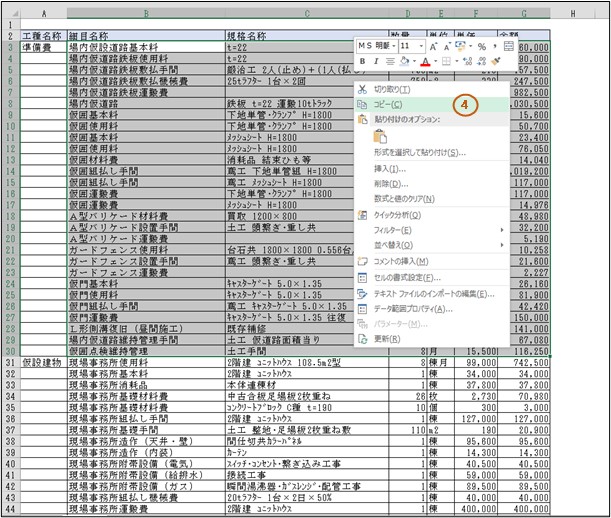Viewport: 611px width, 518px height.
Task: Click the percent style button
Action: pos(481,46)
